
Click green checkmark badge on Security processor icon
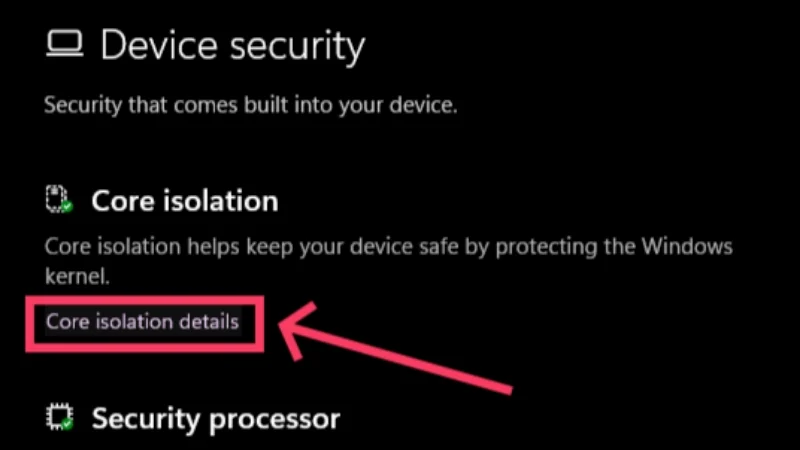pyautogui.click(x=67, y=424)
